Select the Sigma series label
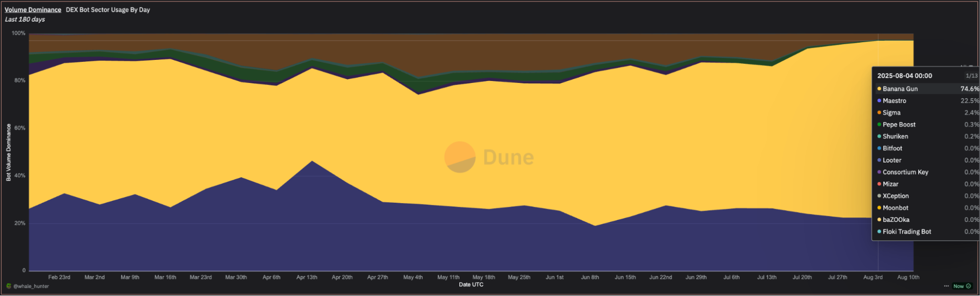The image size is (980, 296). click(891, 112)
